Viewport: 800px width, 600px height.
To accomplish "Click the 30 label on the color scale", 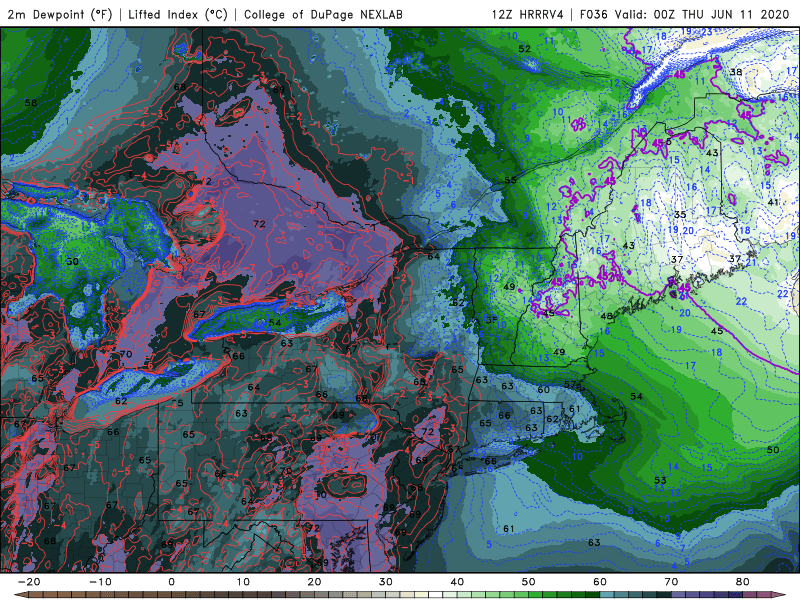I will (386, 582).
